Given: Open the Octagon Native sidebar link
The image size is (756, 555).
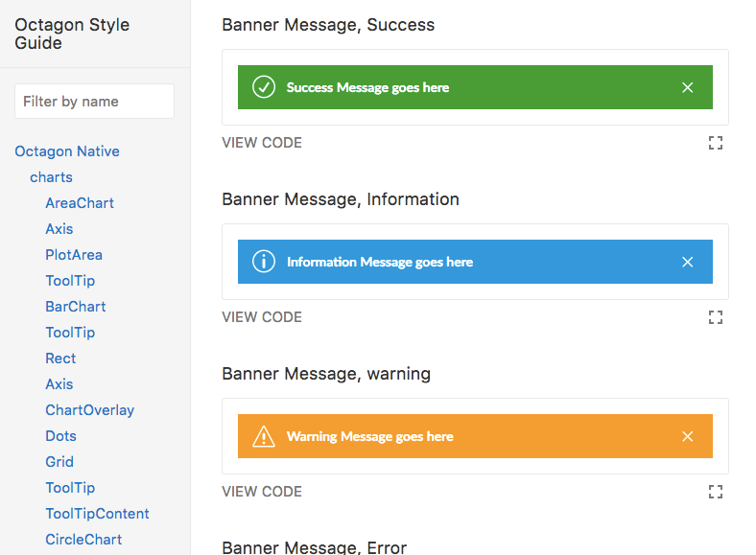Looking at the screenshot, I should click(67, 151).
